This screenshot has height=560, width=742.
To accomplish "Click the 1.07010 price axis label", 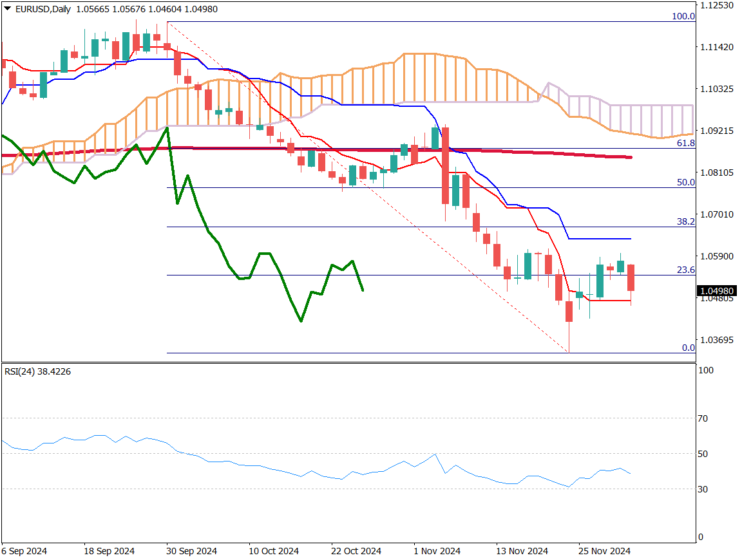I will click(x=717, y=214).
